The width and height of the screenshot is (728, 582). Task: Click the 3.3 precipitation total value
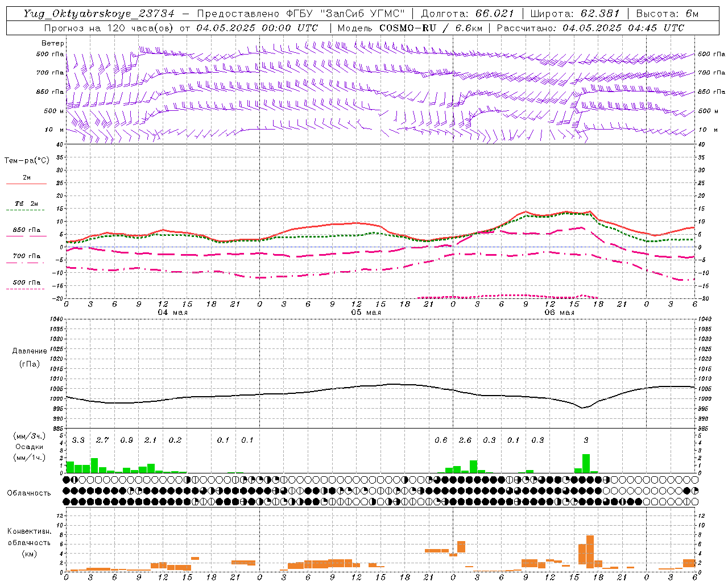coord(78,440)
